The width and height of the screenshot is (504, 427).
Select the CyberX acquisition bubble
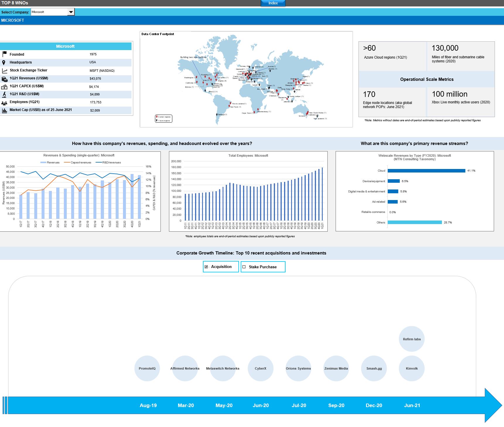260,368
